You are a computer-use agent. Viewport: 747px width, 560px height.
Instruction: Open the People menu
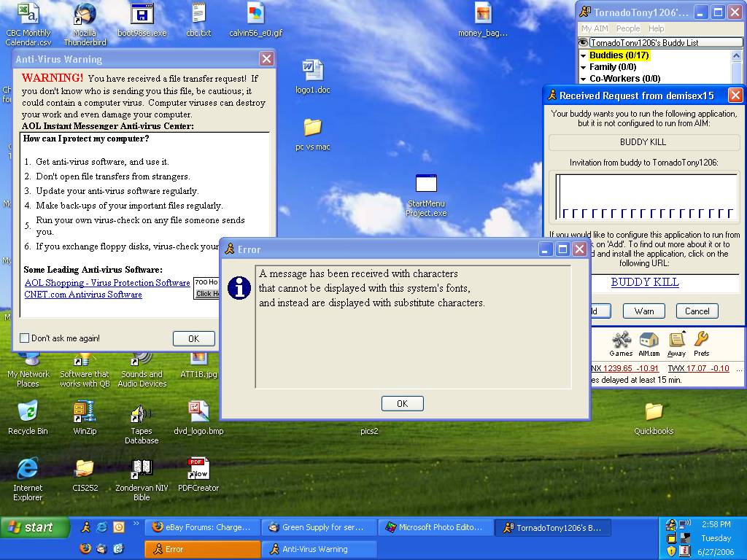(627, 28)
